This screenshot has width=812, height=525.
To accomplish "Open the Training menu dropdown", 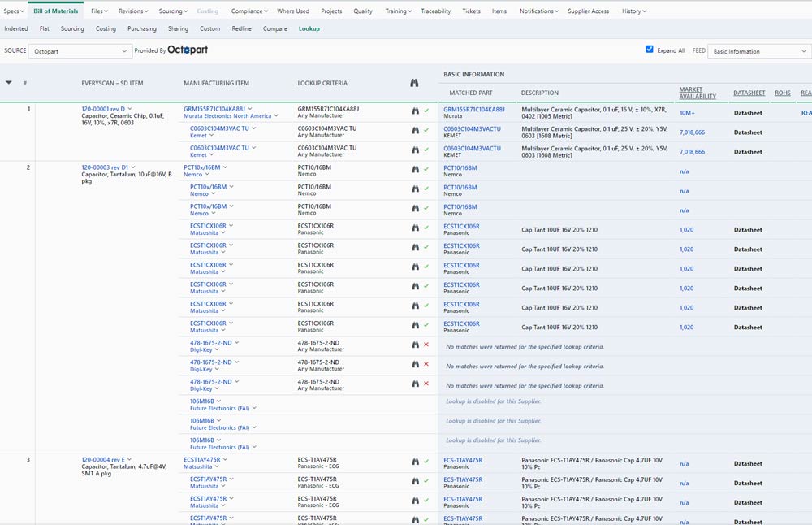I will (398, 11).
